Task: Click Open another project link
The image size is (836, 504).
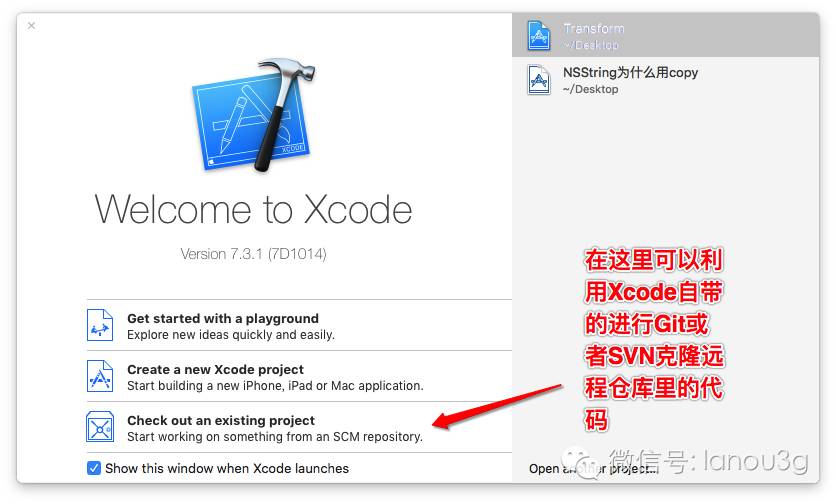Action: (x=593, y=468)
